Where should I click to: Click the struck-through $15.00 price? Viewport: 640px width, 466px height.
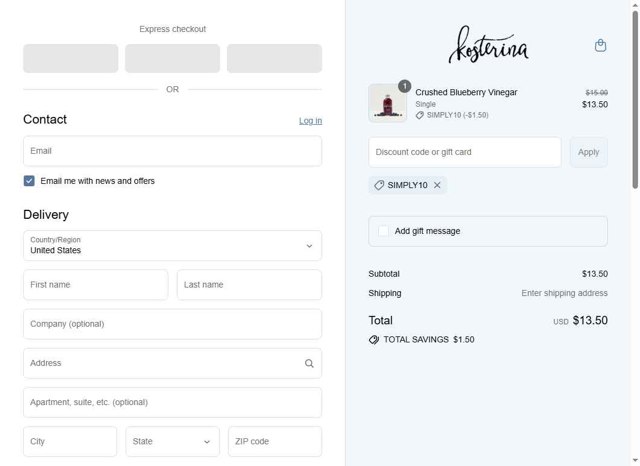click(596, 93)
